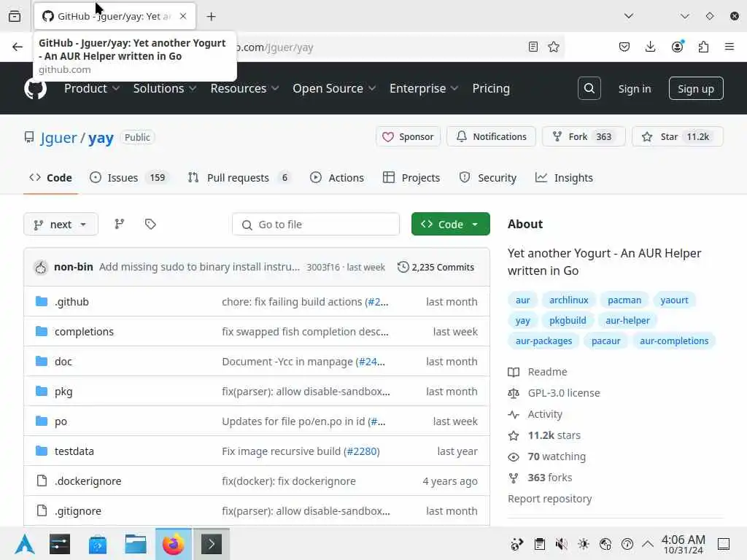Open the Firefox app in taskbar
The image size is (747, 560).
click(x=174, y=544)
